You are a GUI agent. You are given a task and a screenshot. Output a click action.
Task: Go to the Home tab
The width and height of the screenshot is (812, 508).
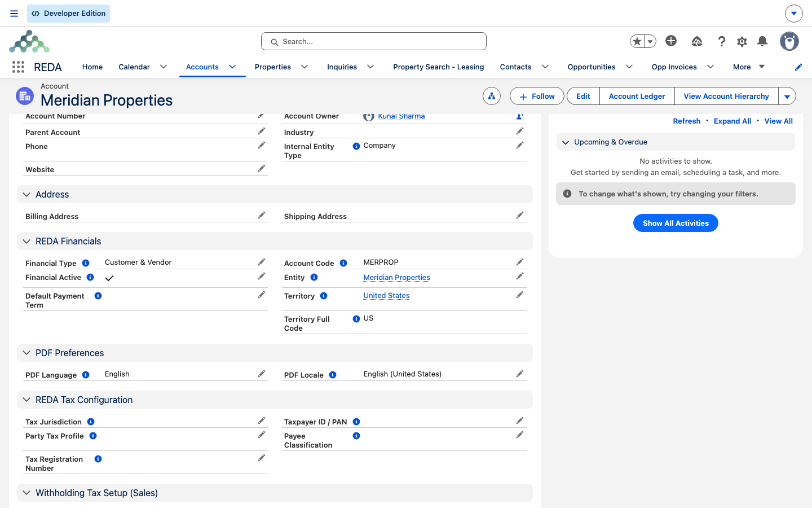coord(92,67)
